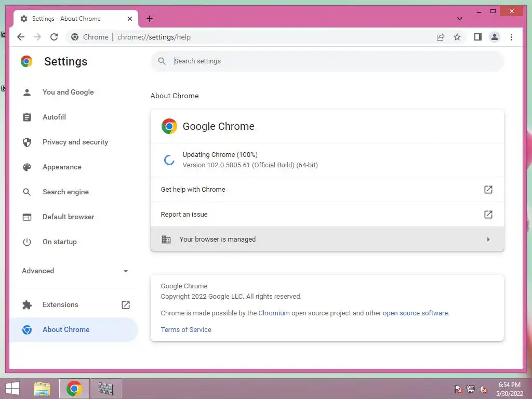Open Default browser section
Viewport: 532px width, 399px height.
coord(68,217)
